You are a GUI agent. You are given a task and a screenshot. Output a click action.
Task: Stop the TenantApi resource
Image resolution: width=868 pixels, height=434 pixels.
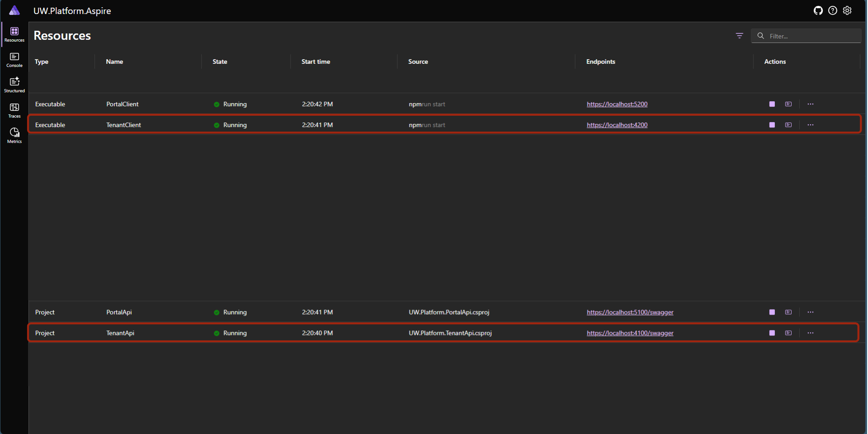pos(772,333)
